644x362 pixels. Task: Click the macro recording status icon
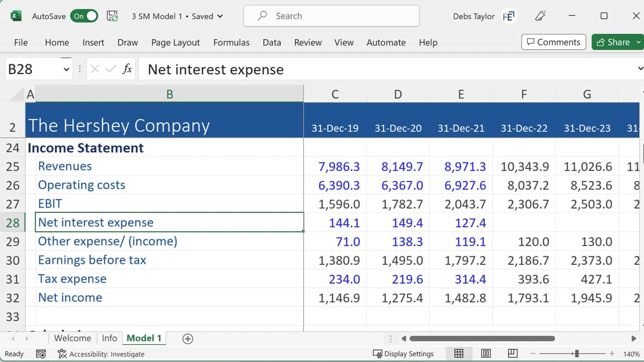40,354
